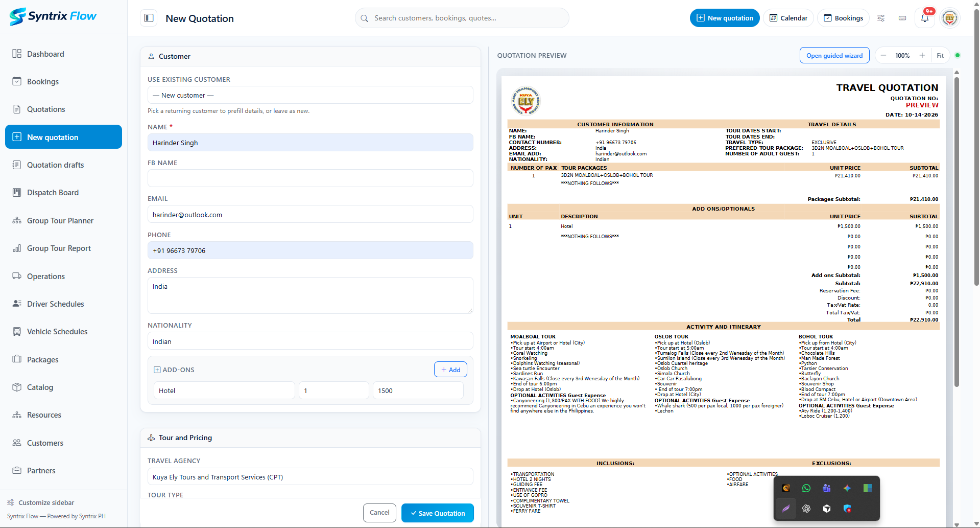Open Windows Security shield tray icon
Screen dimensions: 980x528
(847, 509)
